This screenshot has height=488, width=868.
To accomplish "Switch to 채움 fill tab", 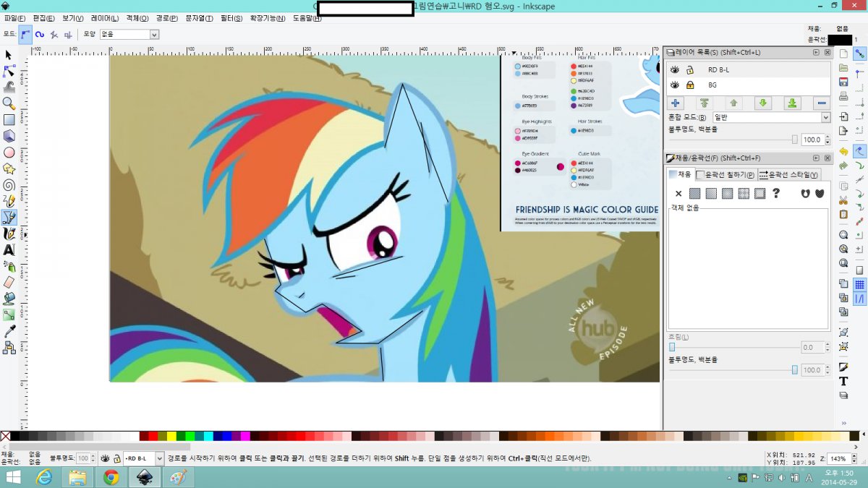I will [680, 174].
